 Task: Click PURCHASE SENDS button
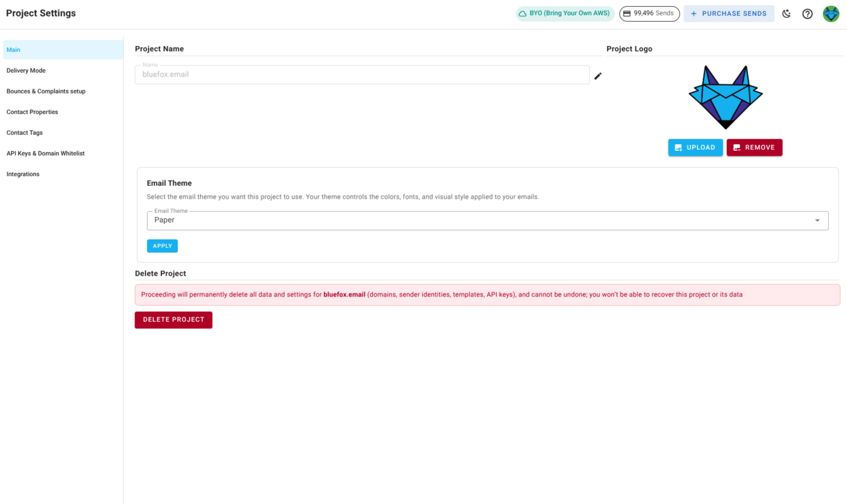(x=729, y=14)
